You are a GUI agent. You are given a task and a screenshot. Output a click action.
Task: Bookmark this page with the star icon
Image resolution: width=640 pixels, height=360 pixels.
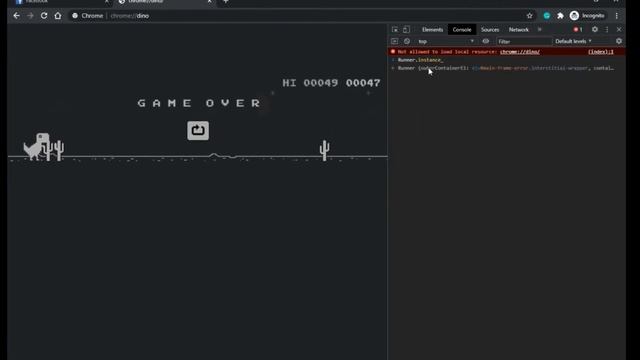pos(529,16)
